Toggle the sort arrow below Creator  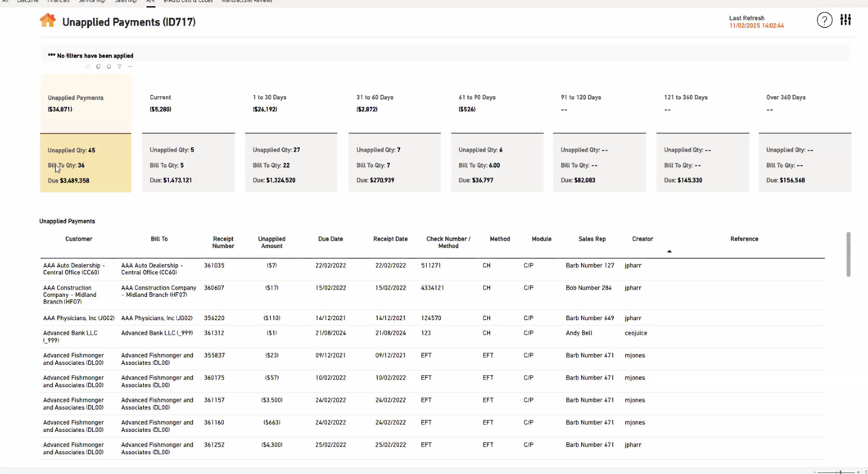669,252
